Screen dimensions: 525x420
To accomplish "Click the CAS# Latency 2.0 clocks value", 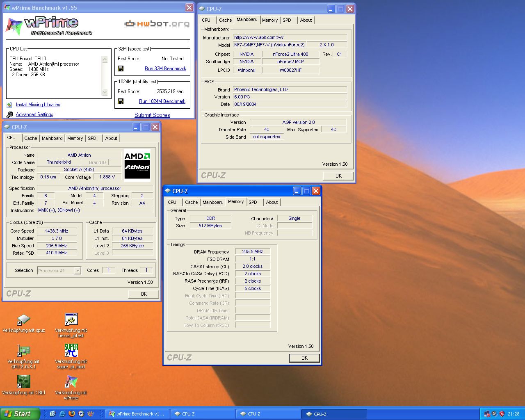I will [253, 267].
